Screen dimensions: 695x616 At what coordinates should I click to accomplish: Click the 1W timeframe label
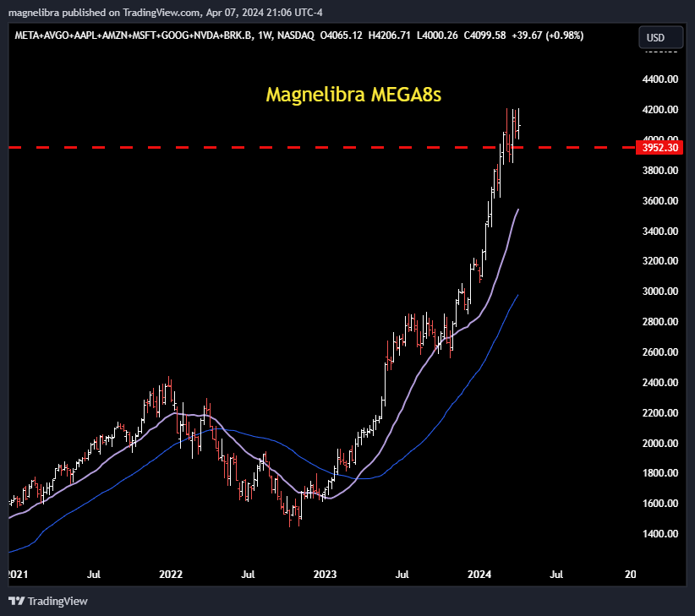pyautogui.click(x=265, y=35)
